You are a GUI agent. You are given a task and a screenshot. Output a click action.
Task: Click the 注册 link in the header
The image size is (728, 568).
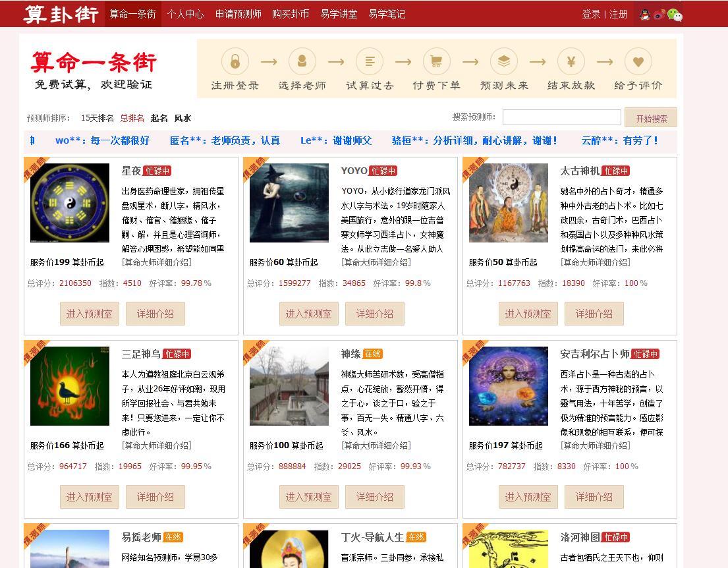click(x=619, y=13)
